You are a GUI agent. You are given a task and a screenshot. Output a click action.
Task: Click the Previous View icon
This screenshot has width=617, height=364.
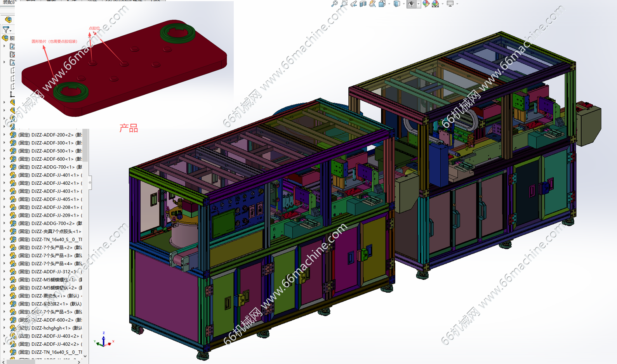click(x=353, y=4)
